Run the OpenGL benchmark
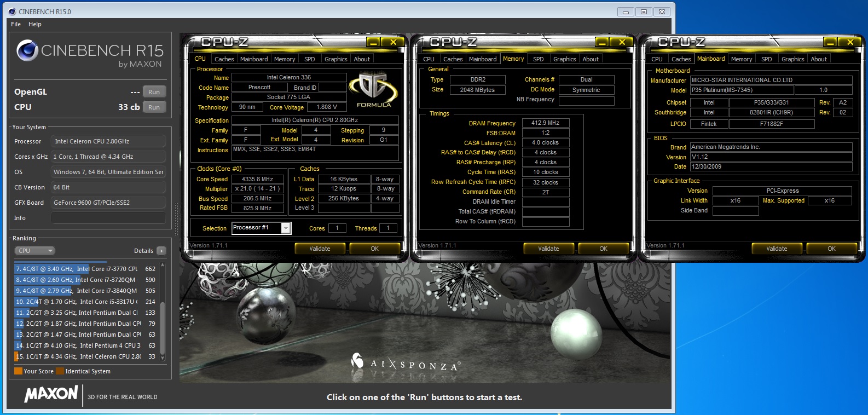Image resolution: width=868 pixels, height=415 pixels. (x=154, y=92)
